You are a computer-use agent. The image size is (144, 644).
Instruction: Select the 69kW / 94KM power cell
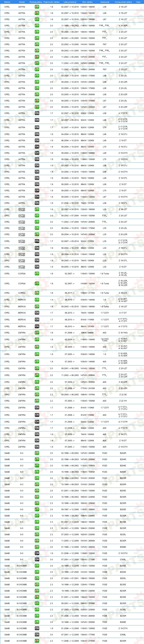(87, 333)
